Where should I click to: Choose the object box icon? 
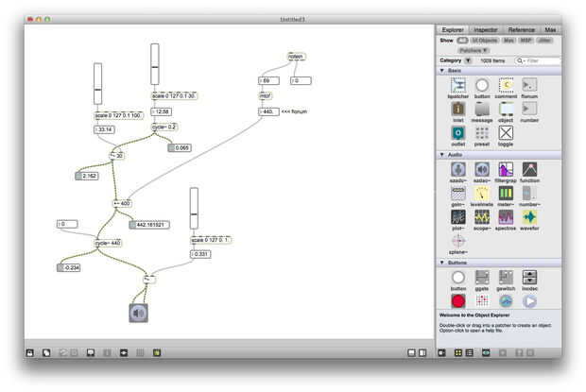click(506, 109)
